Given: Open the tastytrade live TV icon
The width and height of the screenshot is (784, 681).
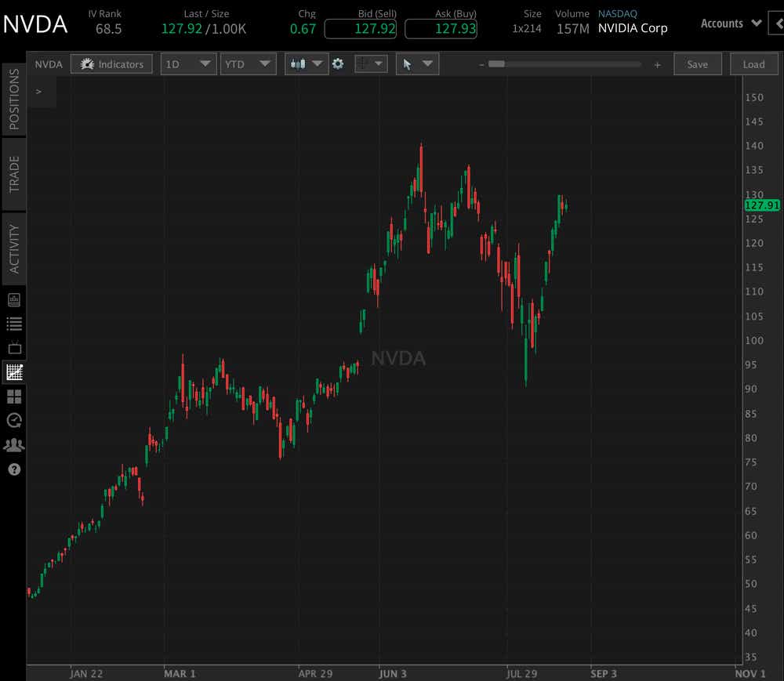Looking at the screenshot, I should coord(14,347).
